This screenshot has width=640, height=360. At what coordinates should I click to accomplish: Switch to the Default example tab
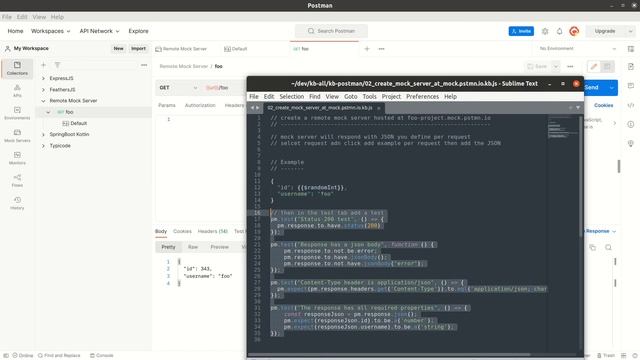pos(236,49)
